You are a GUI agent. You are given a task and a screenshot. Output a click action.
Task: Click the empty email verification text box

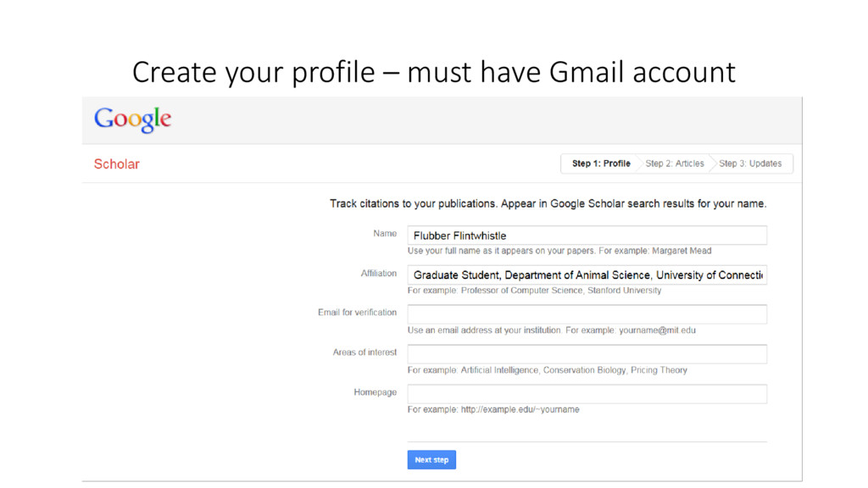point(587,314)
